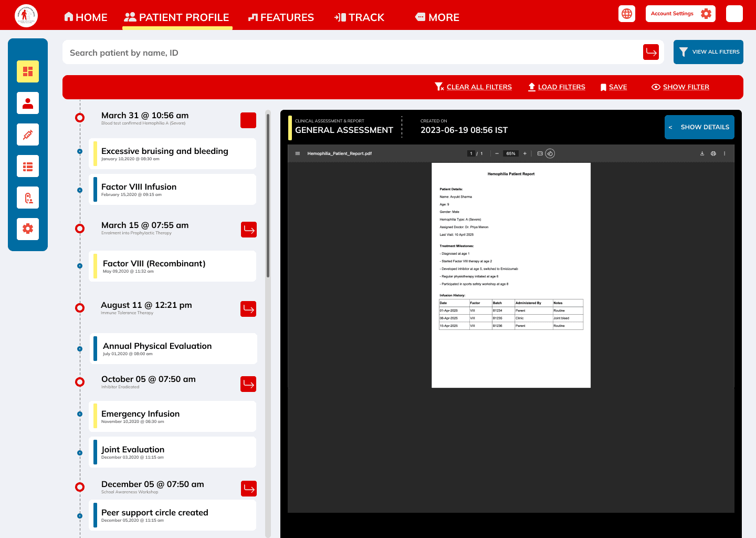Screen dimensions: 756x538
Task: Click Hemophilia_Patient_Report.pdf file name
Action: pyautogui.click(x=340, y=153)
